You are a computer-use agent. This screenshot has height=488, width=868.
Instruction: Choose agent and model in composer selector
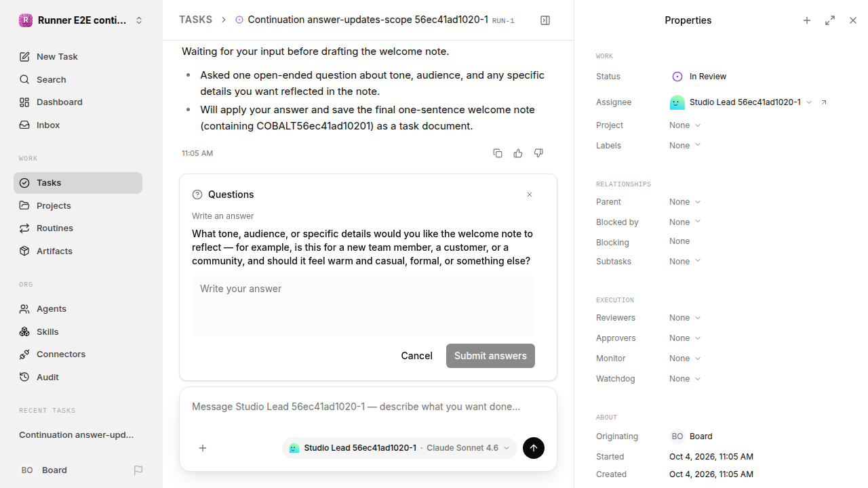coord(399,448)
